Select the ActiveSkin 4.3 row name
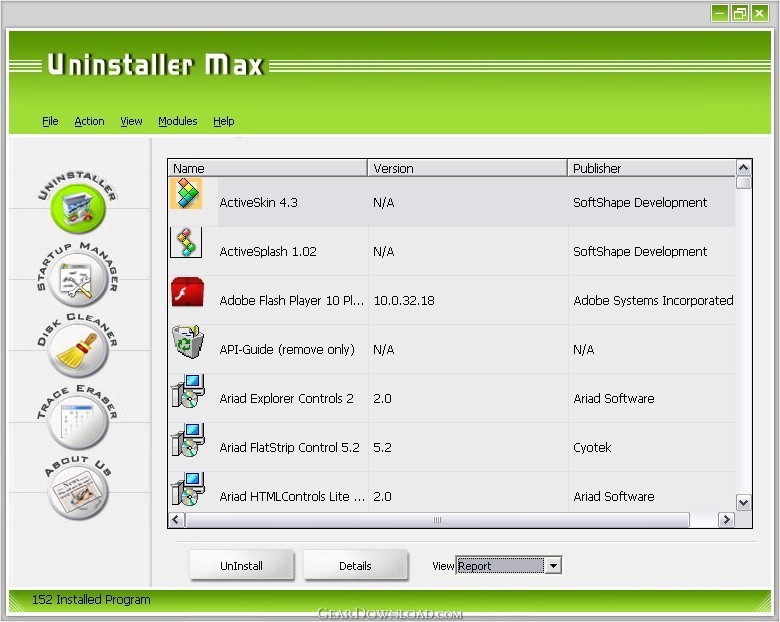This screenshot has height=622, width=780. (x=258, y=203)
